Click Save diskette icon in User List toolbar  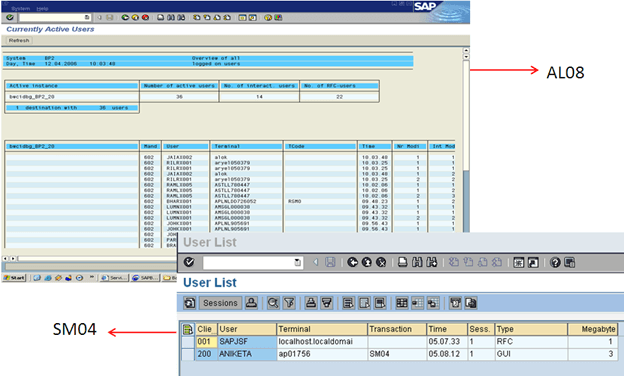(x=330, y=262)
